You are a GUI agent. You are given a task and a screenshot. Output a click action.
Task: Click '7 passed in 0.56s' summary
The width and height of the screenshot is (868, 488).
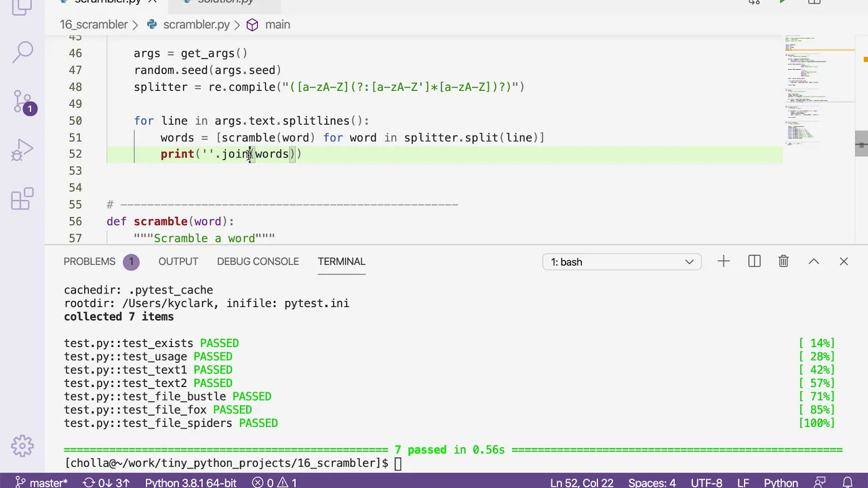point(450,450)
